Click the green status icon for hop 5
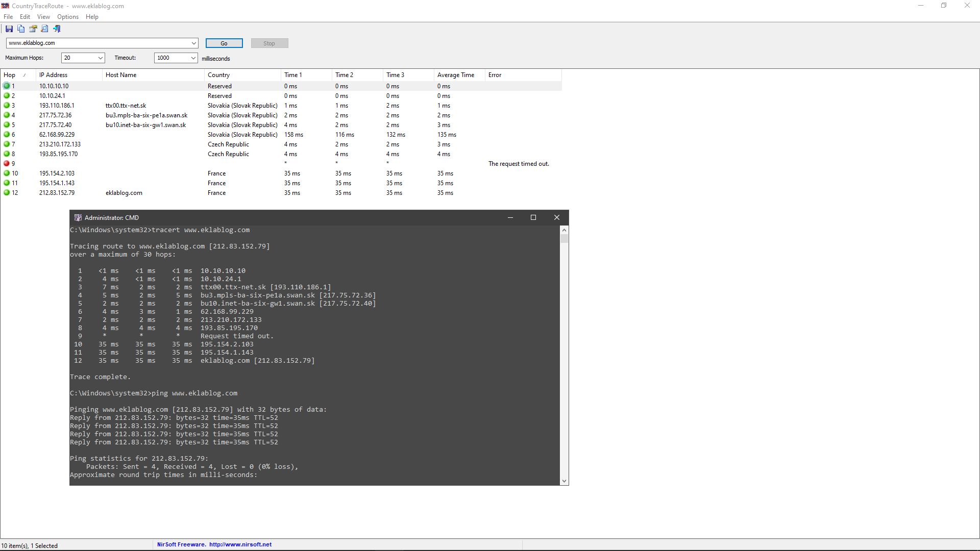This screenshot has width=980, height=551. pyautogui.click(x=7, y=125)
